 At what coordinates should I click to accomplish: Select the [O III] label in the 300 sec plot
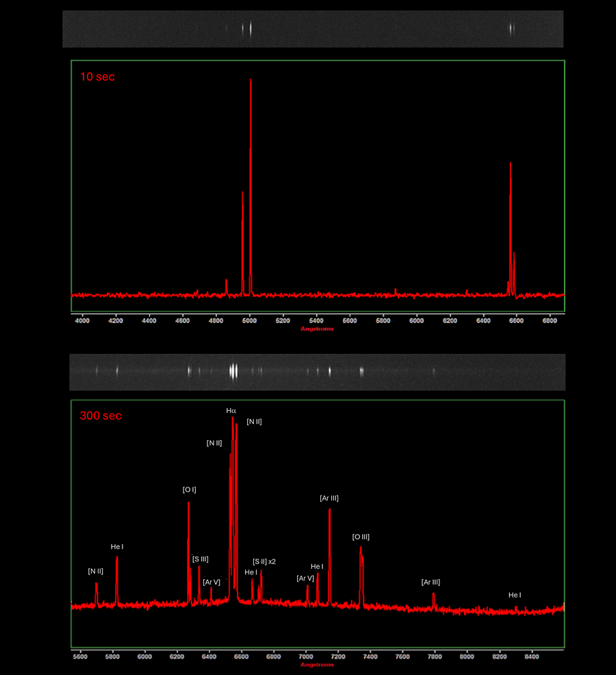[361, 537]
